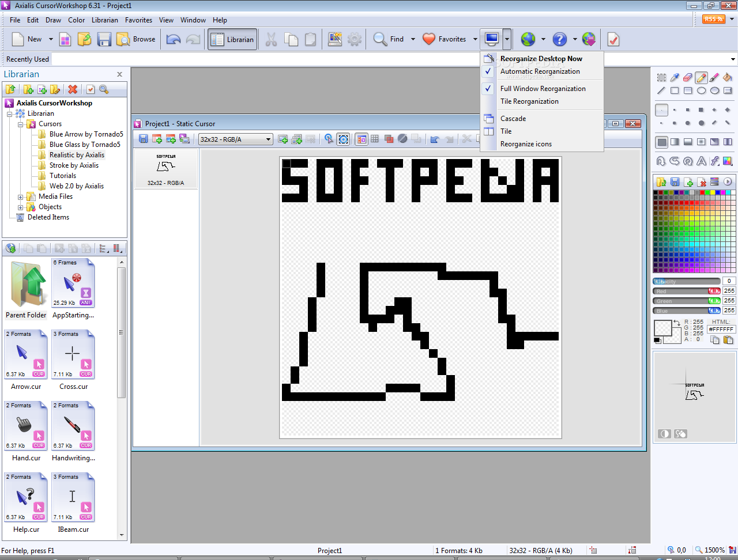738x560 pixels.
Task: Choose Cascade from the dropdown menu
Action: [513, 119]
